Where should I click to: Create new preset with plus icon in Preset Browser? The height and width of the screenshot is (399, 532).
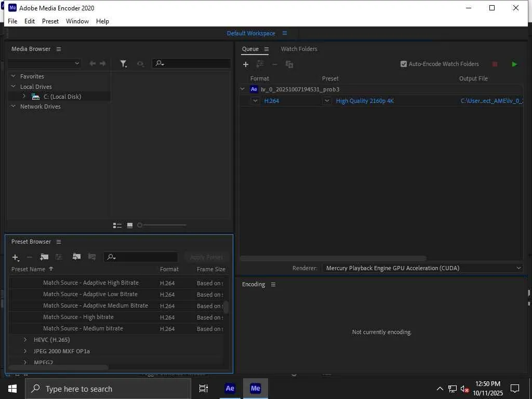coord(15,258)
